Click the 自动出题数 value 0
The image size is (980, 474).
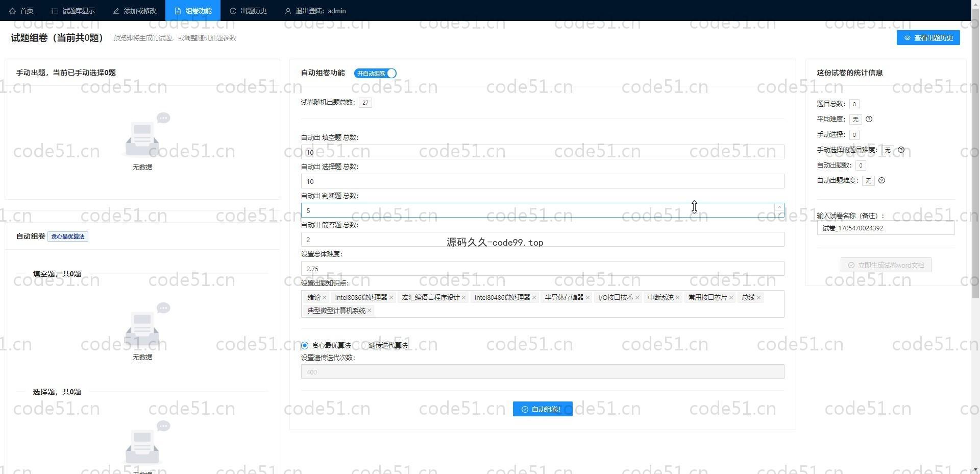tap(861, 165)
